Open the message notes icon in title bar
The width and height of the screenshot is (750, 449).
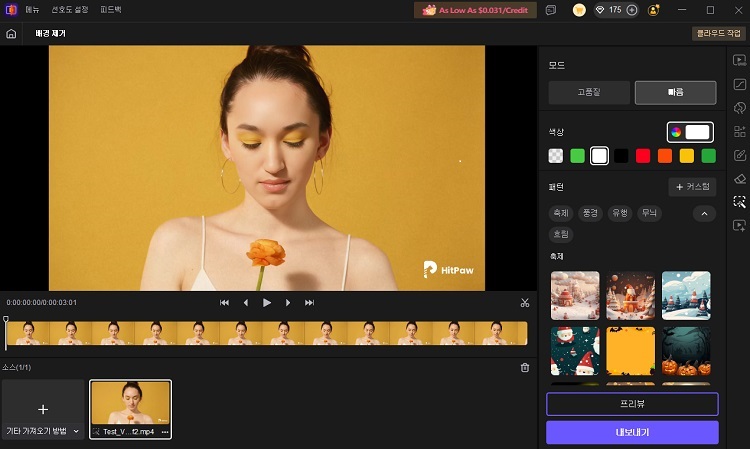(x=551, y=10)
